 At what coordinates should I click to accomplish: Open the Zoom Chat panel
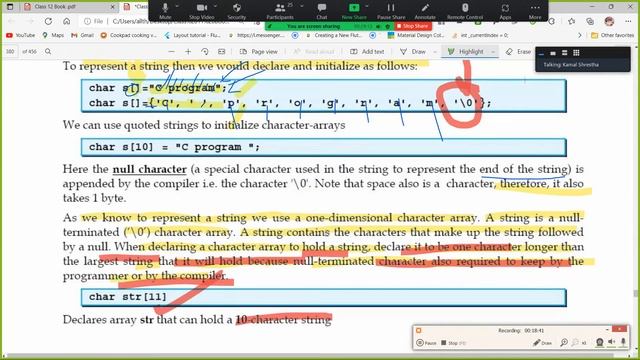coord(322,11)
